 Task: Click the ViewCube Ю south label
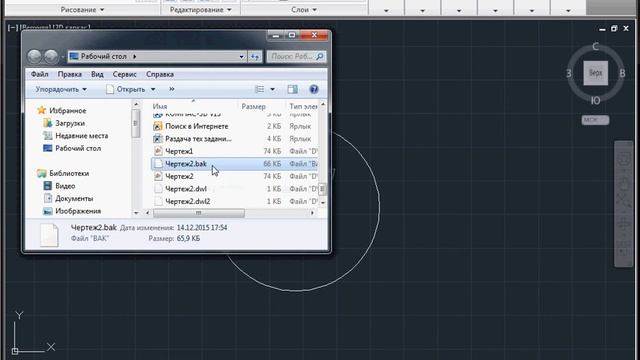click(x=596, y=100)
